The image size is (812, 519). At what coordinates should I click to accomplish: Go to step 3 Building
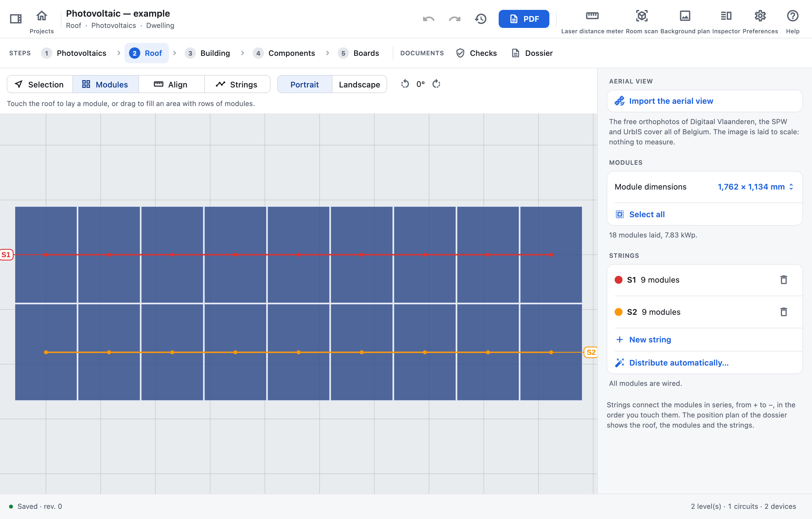pyautogui.click(x=208, y=53)
